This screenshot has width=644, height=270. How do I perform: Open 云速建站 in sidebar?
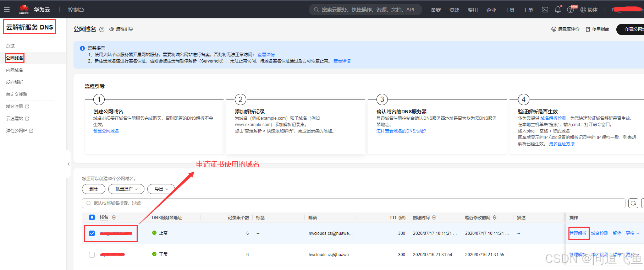[17, 119]
